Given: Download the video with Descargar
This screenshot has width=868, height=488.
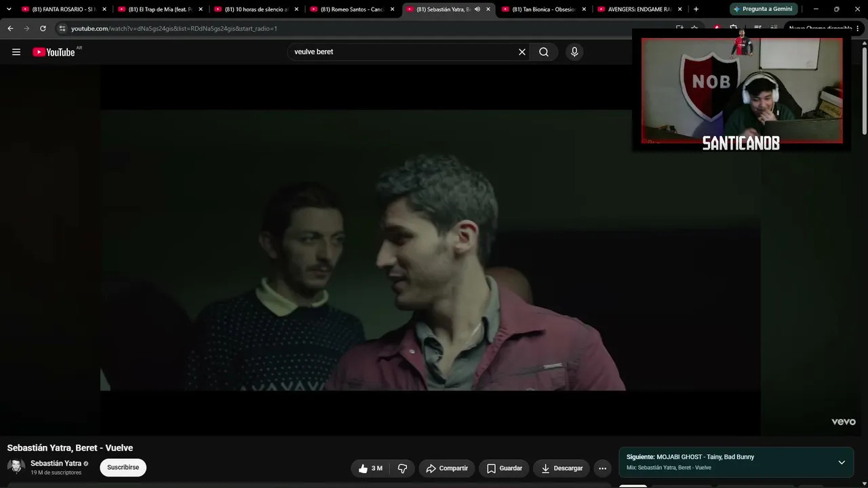Looking at the screenshot, I should [x=561, y=468].
